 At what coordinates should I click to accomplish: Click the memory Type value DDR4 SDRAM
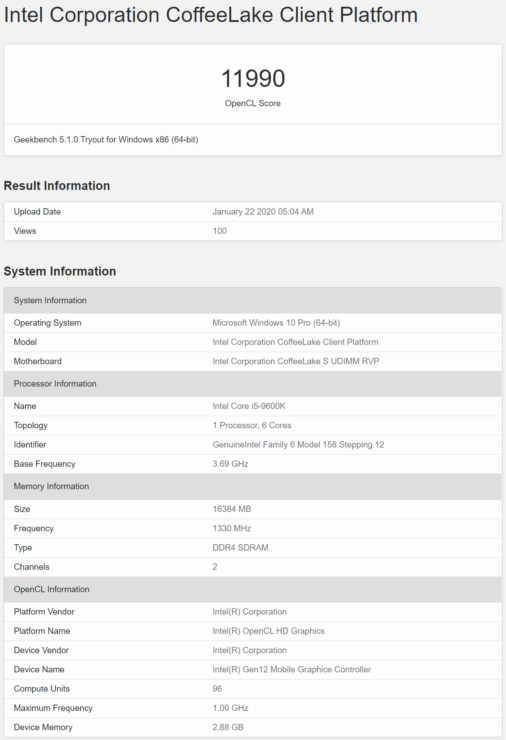click(240, 548)
